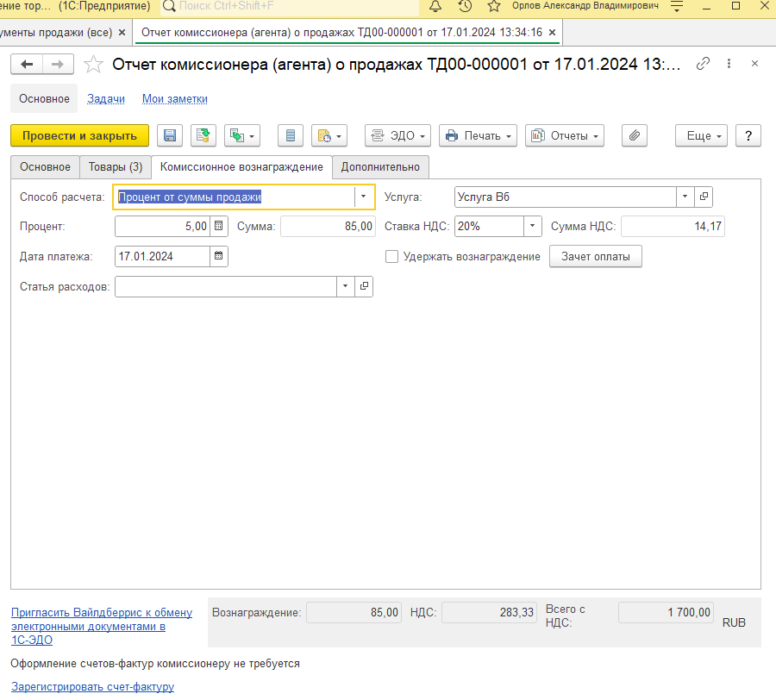776x700 pixels.
Task: Enable the Удержать вознаграждение checkbox
Action: pos(392,257)
